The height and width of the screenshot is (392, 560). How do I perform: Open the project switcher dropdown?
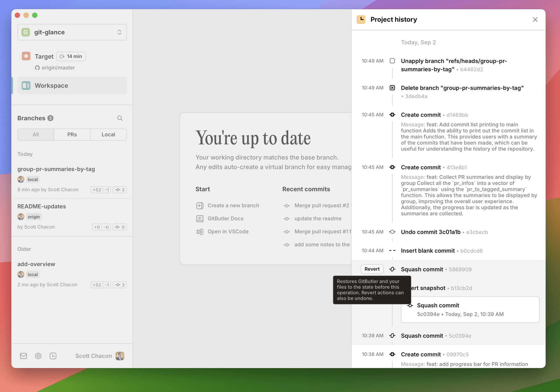coord(119,32)
